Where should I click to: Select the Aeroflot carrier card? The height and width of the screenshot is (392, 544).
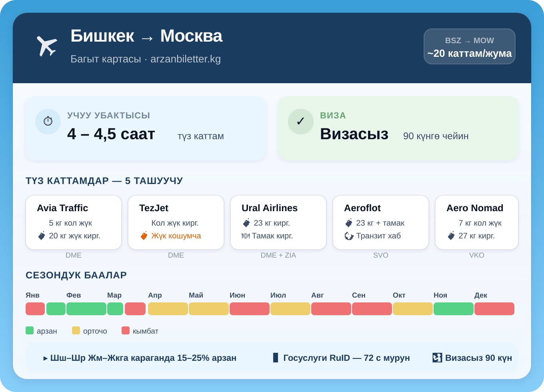click(x=381, y=222)
